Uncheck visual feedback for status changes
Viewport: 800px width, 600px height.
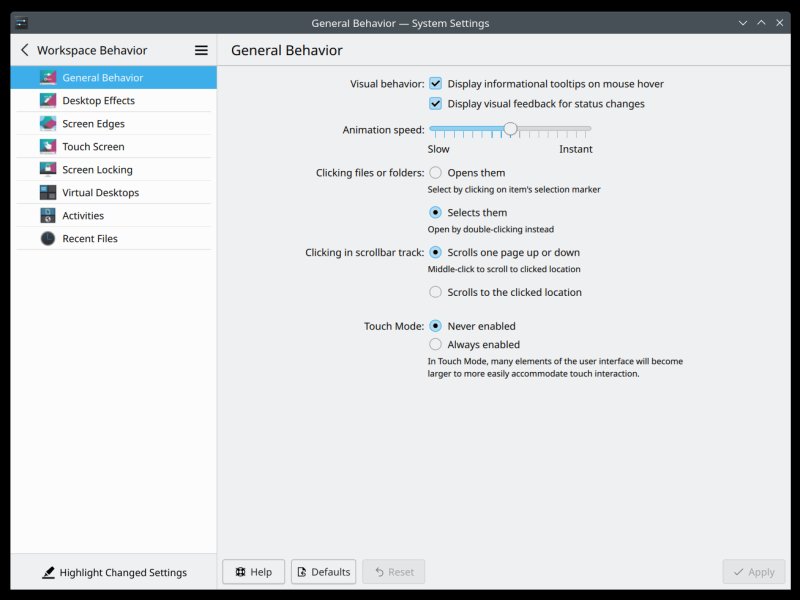(436, 104)
